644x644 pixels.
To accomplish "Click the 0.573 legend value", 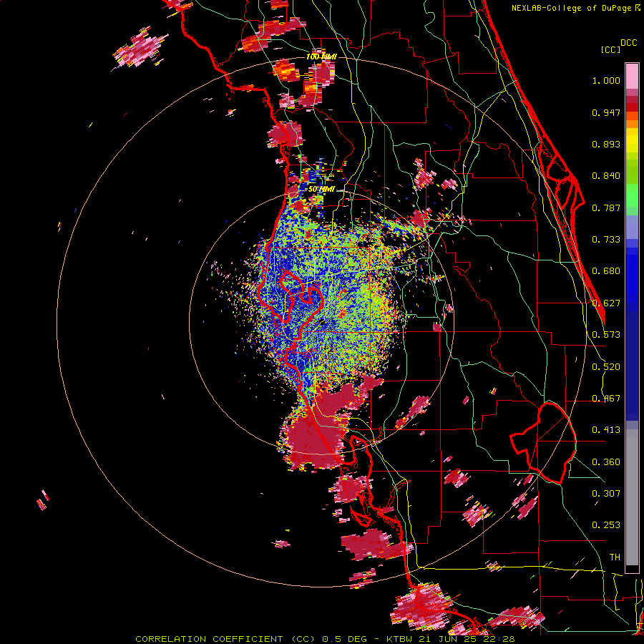I will click(606, 335).
